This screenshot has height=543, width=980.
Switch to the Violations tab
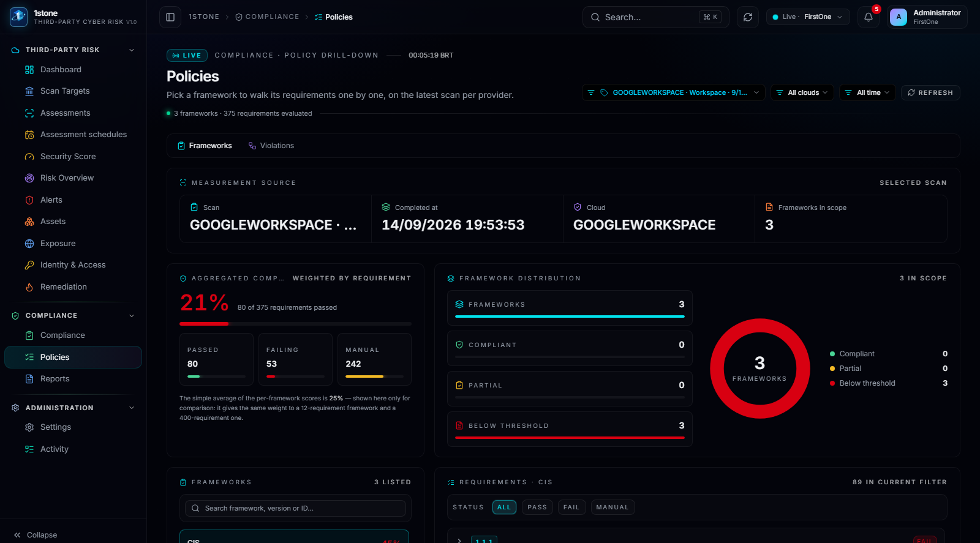271,146
